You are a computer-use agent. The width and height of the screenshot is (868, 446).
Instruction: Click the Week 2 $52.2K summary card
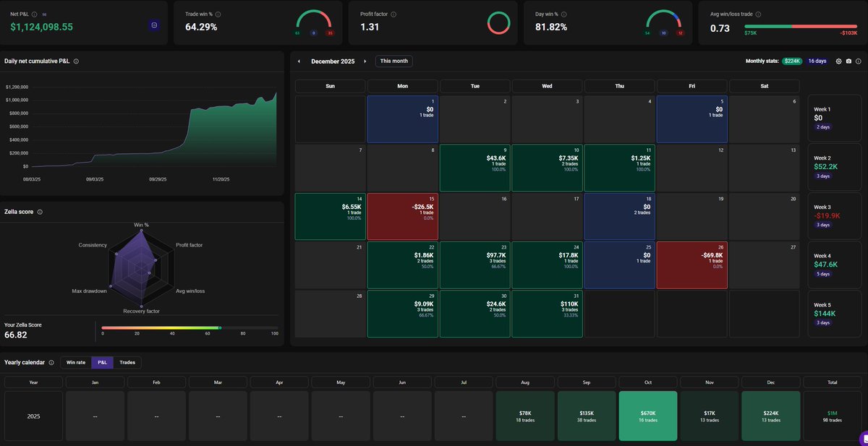[833, 166]
